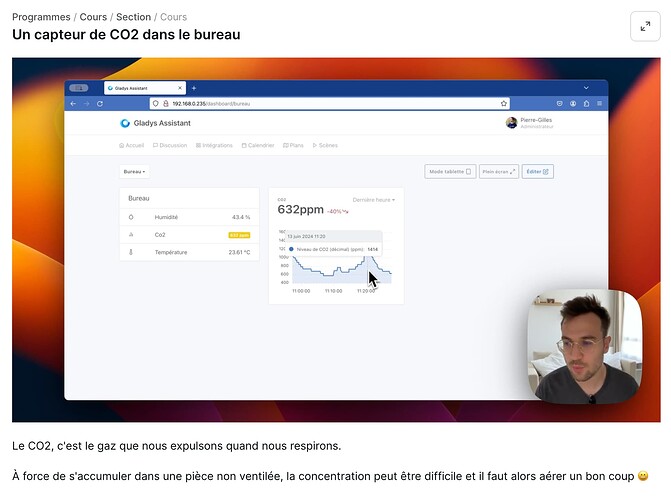Click the Co2 row sensor icon
Viewport: 671px width, 500px height.
(131, 235)
